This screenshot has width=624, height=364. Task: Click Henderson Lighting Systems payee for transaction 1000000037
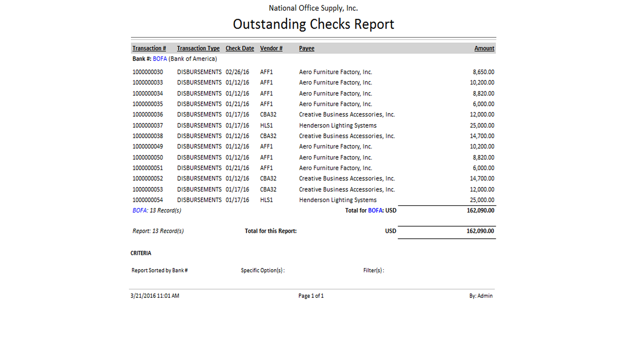tap(337, 125)
